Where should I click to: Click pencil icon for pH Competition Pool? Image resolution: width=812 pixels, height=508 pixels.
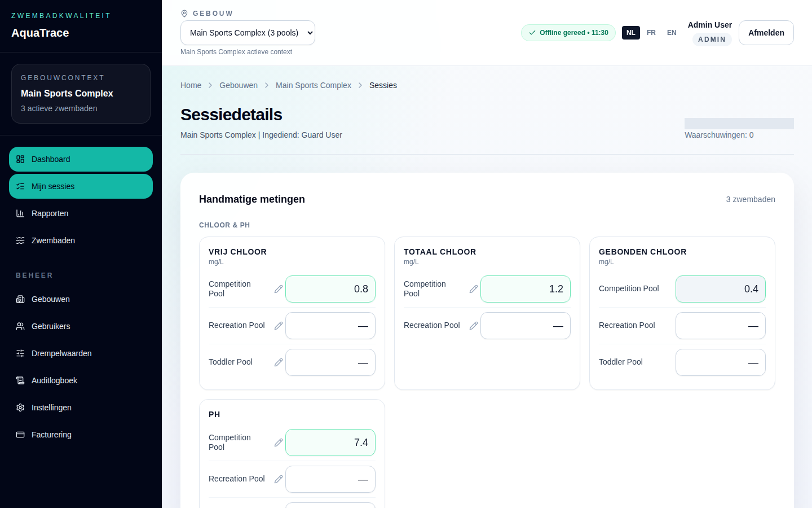(279, 443)
